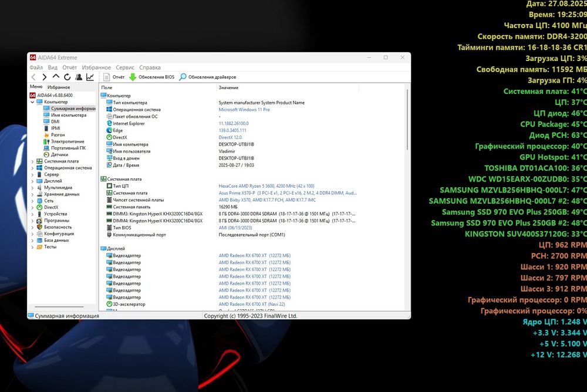This screenshot has height=392, width=587.
Task: Refresh the AIDA64 page with the refresh icon
Action: (x=68, y=77)
